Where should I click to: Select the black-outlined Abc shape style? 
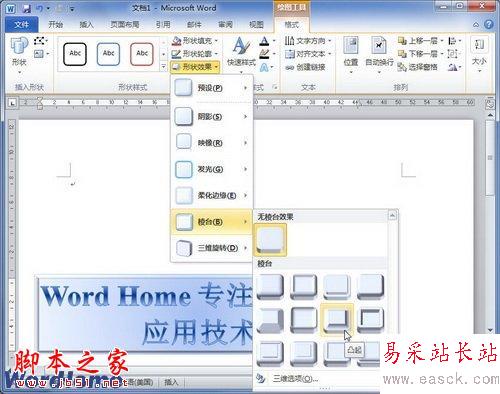tap(75, 54)
